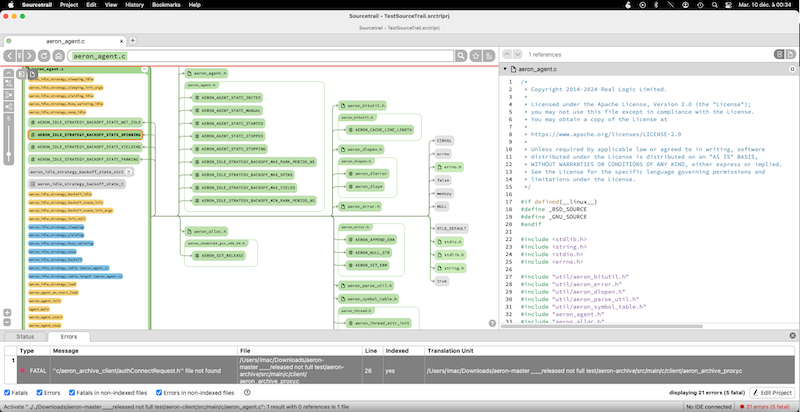Viewport: 800px width, 412px height.
Task: Select AERON_CACHE_LINE_LENGTH macro node
Action: (379, 130)
